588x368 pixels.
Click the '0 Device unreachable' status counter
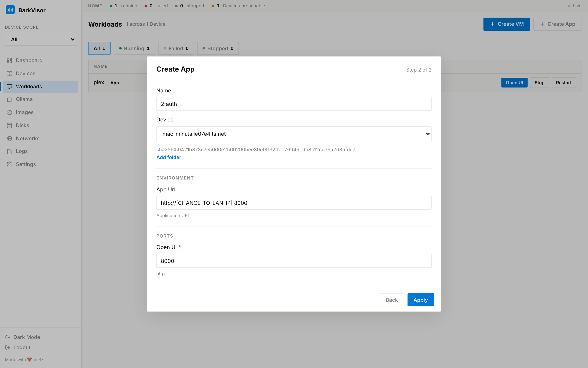238,6
